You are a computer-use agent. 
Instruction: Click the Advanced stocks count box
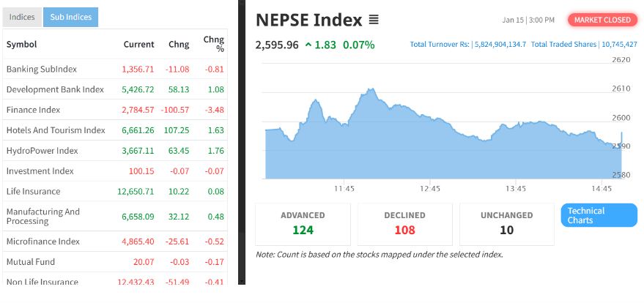[x=303, y=224]
